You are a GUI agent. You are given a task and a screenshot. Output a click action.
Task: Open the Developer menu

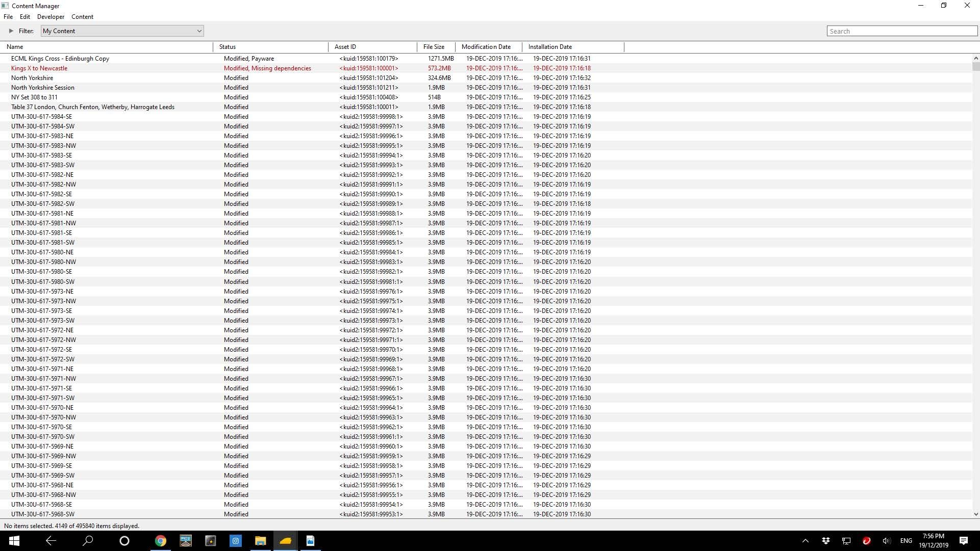click(51, 17)
